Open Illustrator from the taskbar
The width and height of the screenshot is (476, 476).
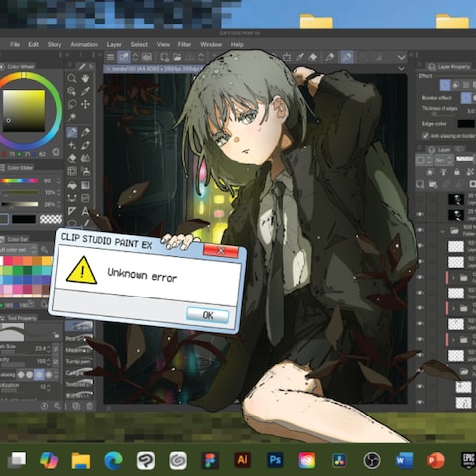pos(242,460)
